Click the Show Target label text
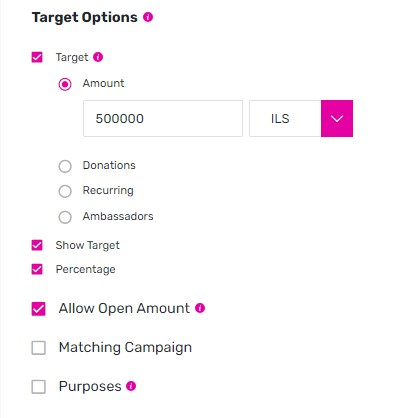The image size is (398, 418). (x=88, y=245)
